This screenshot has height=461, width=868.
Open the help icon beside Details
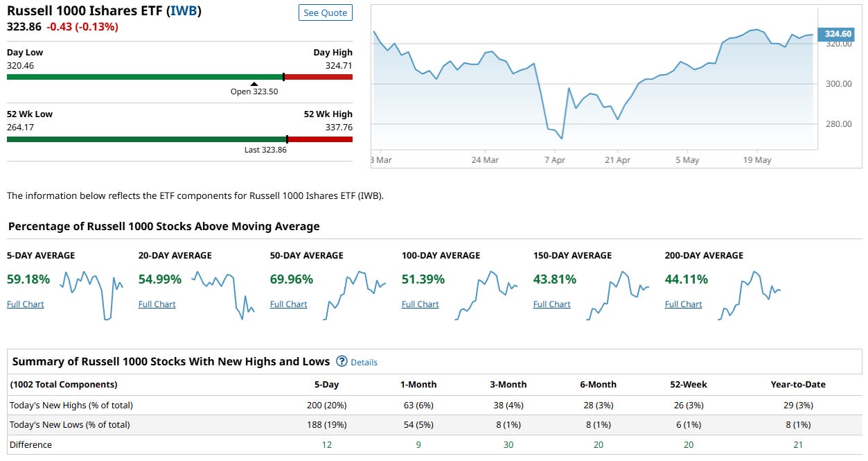tap(342, 361)
